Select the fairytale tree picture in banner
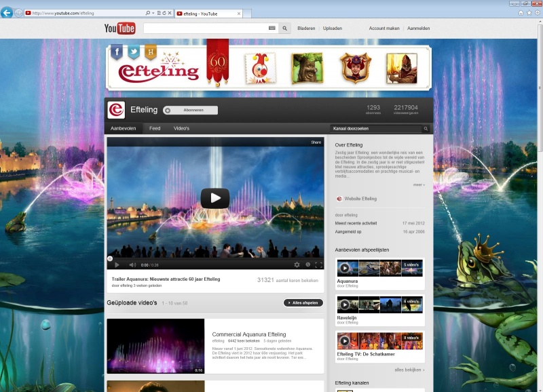543x392 pixels. [x=307, y=68]
